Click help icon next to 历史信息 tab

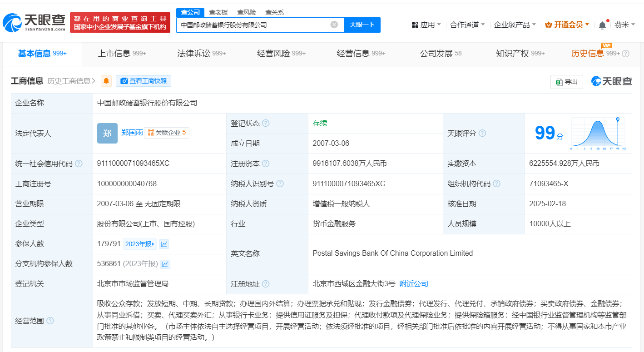click(625, 54)
